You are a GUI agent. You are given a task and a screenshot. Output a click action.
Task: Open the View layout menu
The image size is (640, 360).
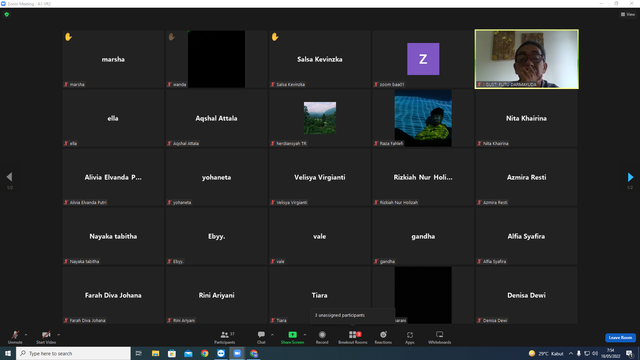tap(628, 14)
